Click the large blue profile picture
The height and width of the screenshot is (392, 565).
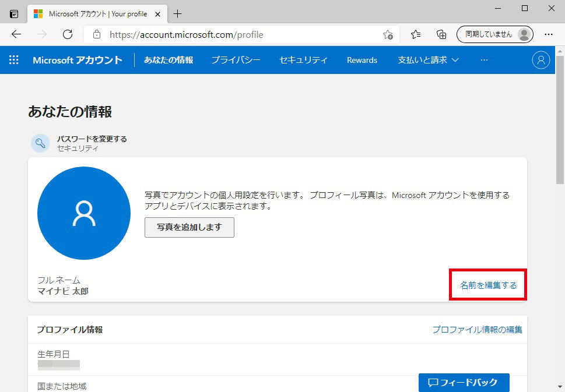point(84,213)
